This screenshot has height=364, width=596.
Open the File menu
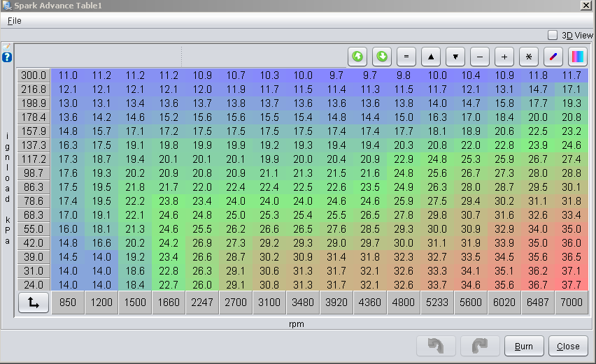click(x=15, y=21)
